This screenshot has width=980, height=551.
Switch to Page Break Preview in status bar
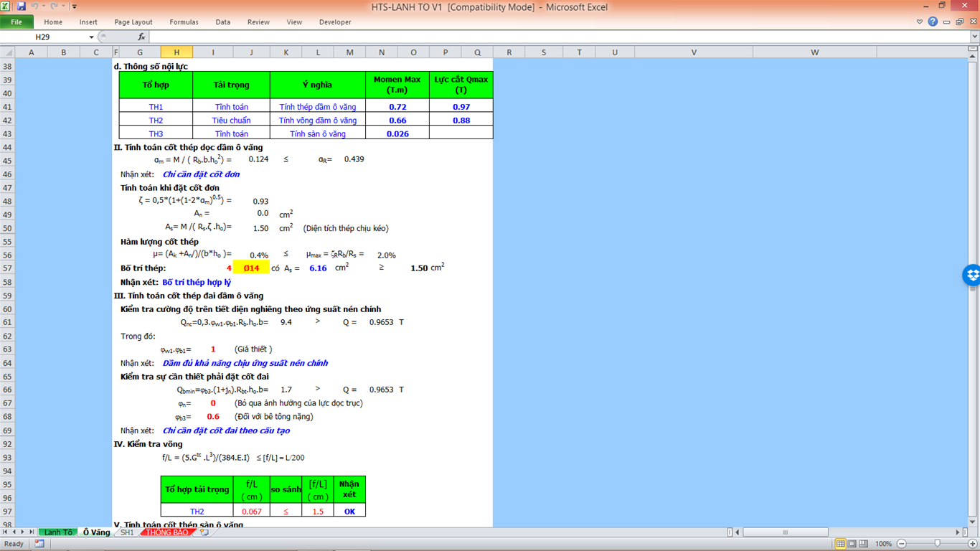(863, 544)
